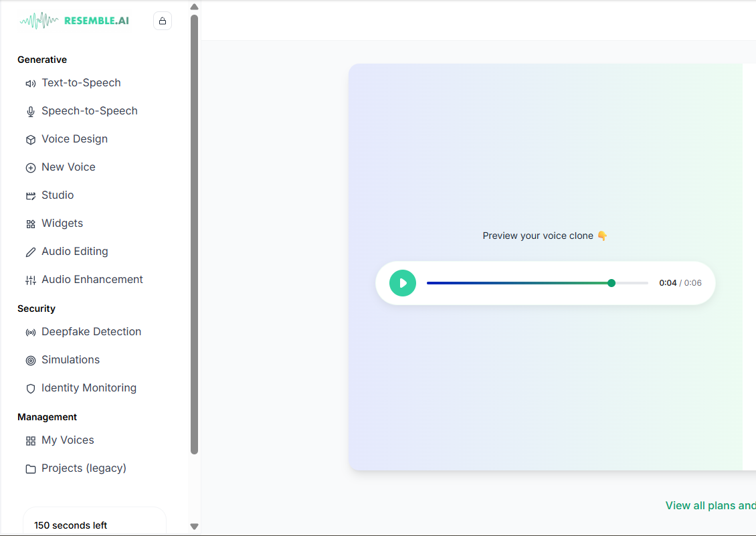Click the Audio Enhancement sliders icon
This screenshot has width=756, height=536.
click(x=30, y=280)
